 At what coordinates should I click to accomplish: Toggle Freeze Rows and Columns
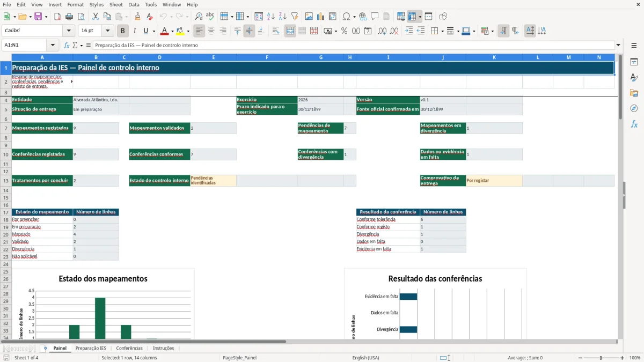pos(412,17)
